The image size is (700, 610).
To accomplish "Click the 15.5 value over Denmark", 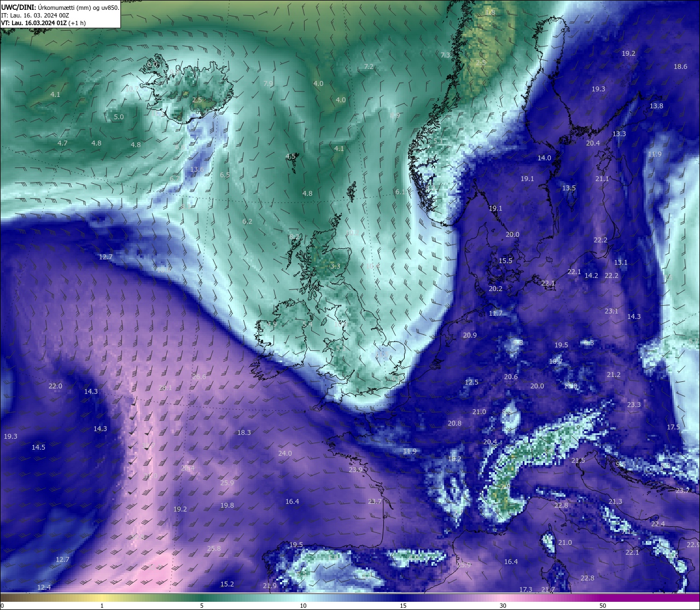I will [505, 261].
